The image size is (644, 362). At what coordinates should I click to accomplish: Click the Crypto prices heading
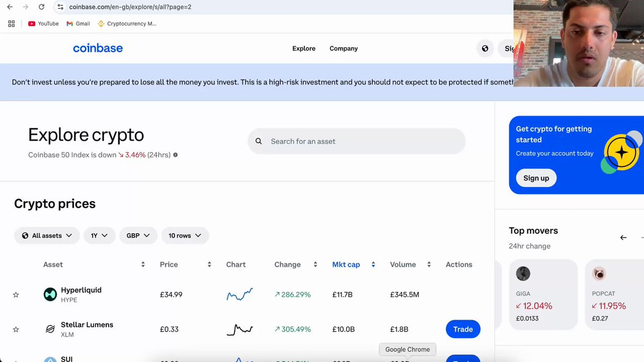(55, 204)
